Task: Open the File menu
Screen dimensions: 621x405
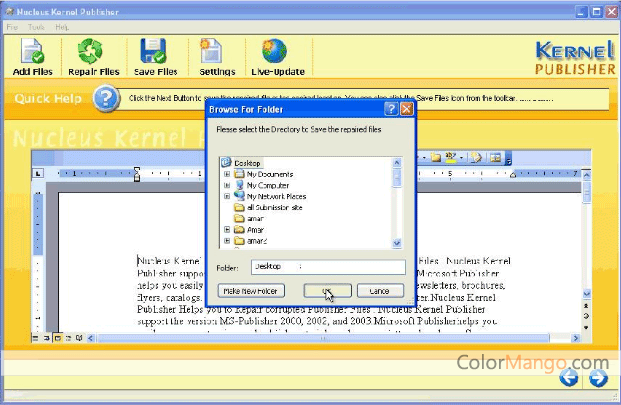Action: [12, 27]
